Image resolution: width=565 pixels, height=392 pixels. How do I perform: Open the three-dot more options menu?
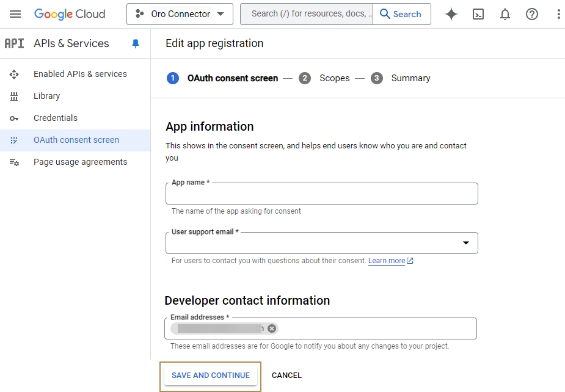tap(558, 14)
